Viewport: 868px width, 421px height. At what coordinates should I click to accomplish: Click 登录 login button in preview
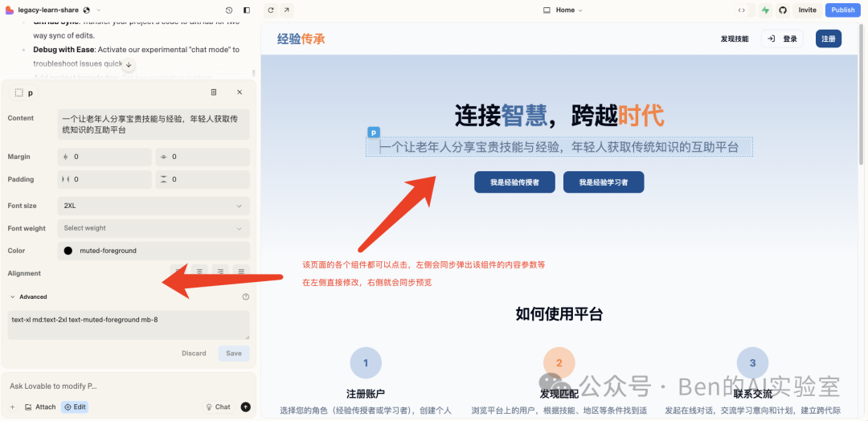782,39
